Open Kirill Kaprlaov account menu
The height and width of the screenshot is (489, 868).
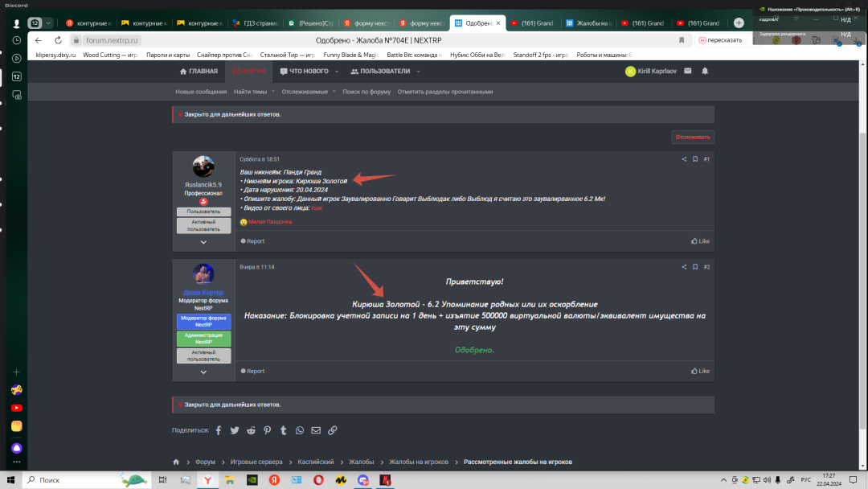pyautogui.click(x=651, y=72)
